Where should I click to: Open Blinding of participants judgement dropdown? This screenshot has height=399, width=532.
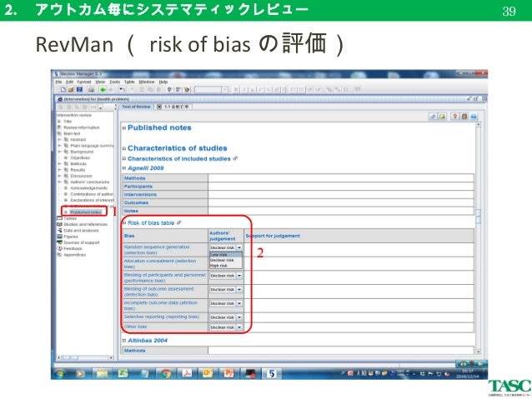tap(239, 276)
